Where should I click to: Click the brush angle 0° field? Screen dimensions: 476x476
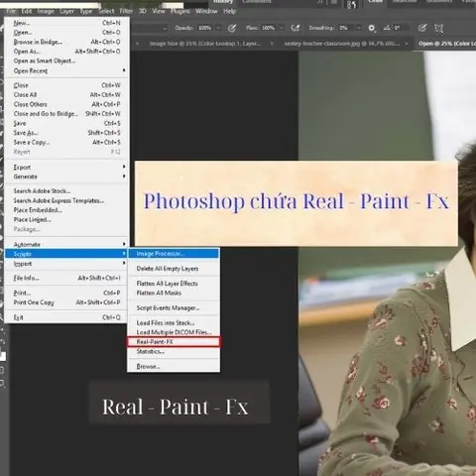[x=401, y=28]
